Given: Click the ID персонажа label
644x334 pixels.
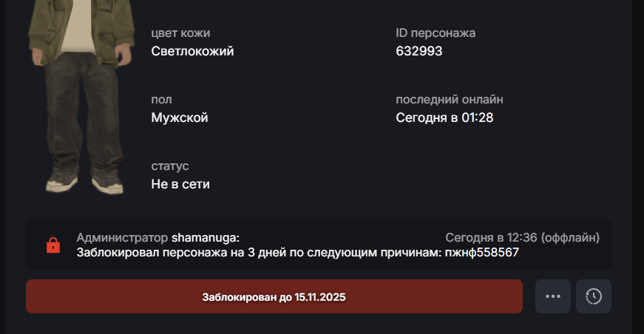Looking at the screenshot, I should (435, 33).
